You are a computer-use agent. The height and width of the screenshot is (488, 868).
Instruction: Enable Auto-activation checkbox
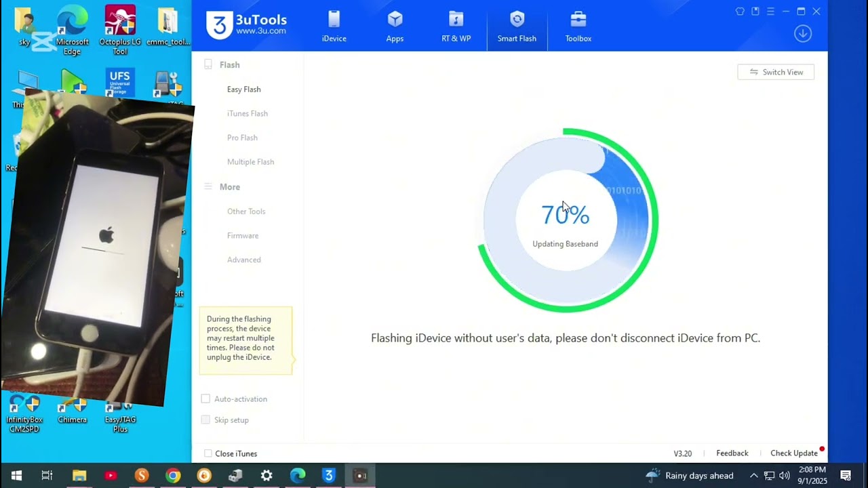click(x=205, y=399)
